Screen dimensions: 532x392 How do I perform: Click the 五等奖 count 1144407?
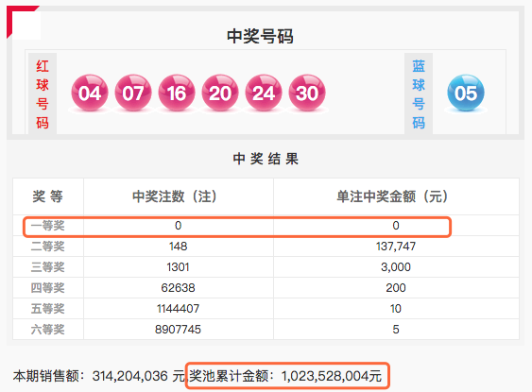pyautogui.click(x=179, y=309)
